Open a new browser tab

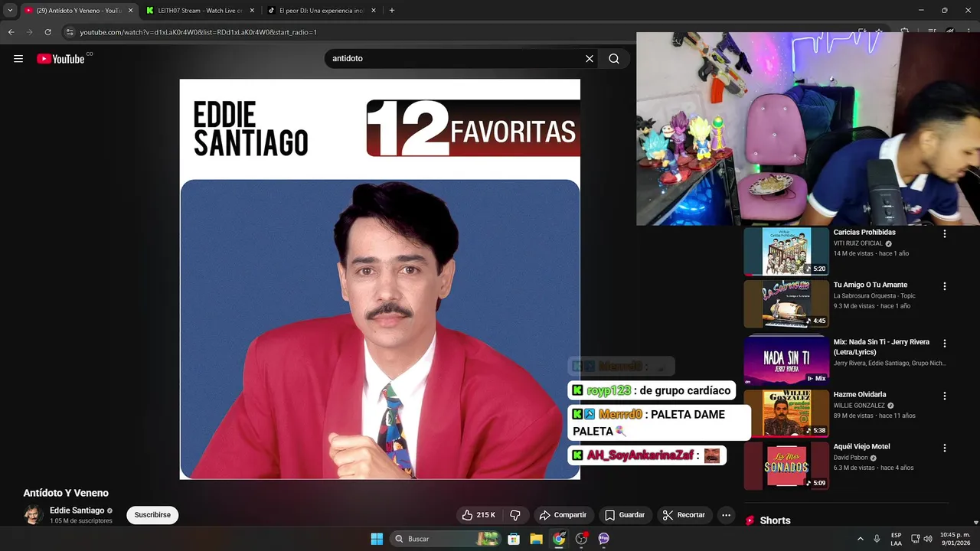point(392,11)
